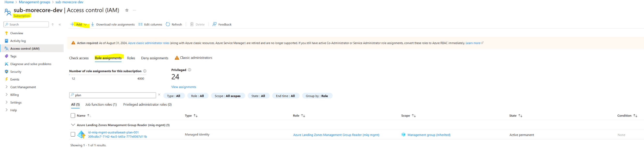Switch to Check access tab
Viewport: 644px width, 154px height.
pos(79,58)
